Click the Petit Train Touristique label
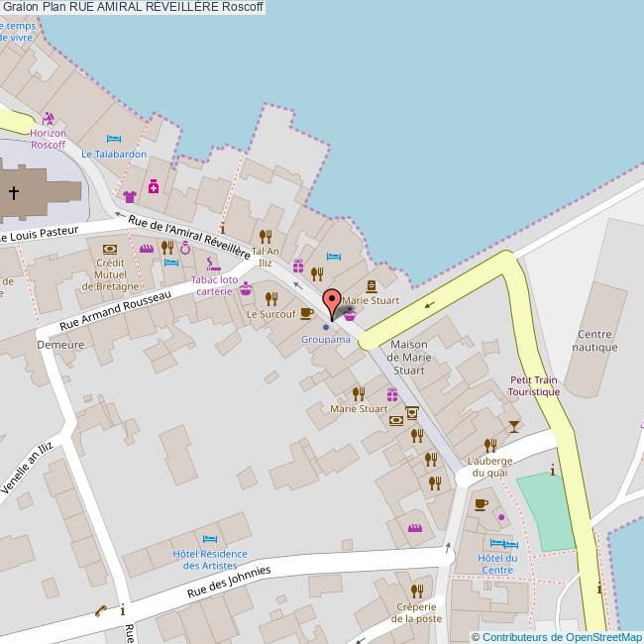This screenshot has width=644, height=644. pos(535,385)
